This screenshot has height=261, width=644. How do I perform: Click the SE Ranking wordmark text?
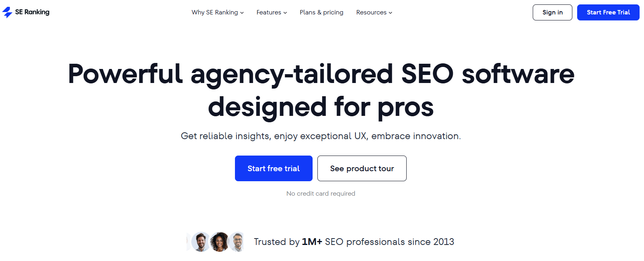32,12
